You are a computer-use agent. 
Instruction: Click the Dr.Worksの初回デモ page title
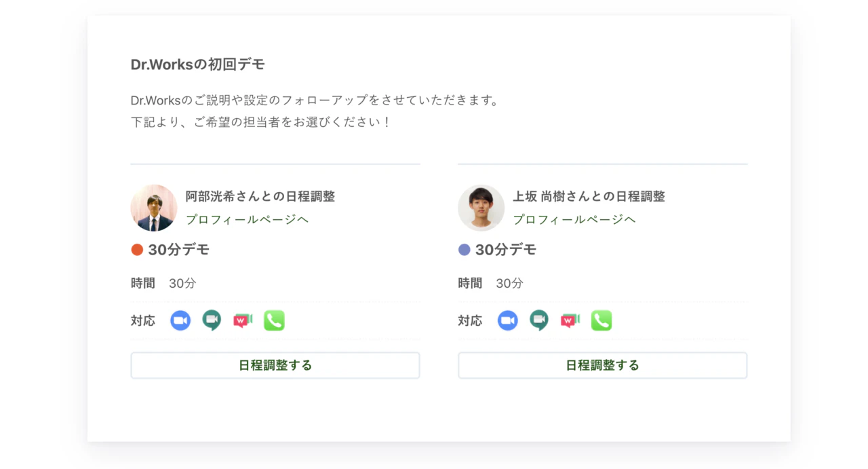point(198,64)
